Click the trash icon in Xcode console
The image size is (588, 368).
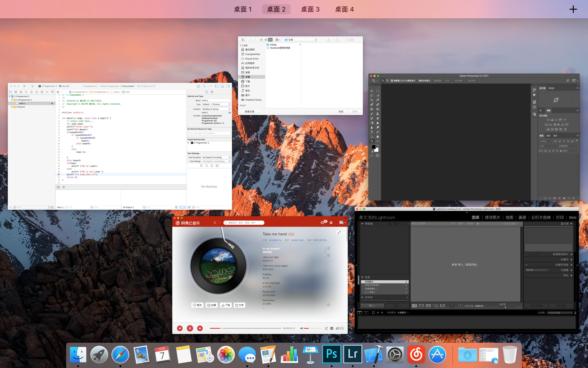pos(176,207)
